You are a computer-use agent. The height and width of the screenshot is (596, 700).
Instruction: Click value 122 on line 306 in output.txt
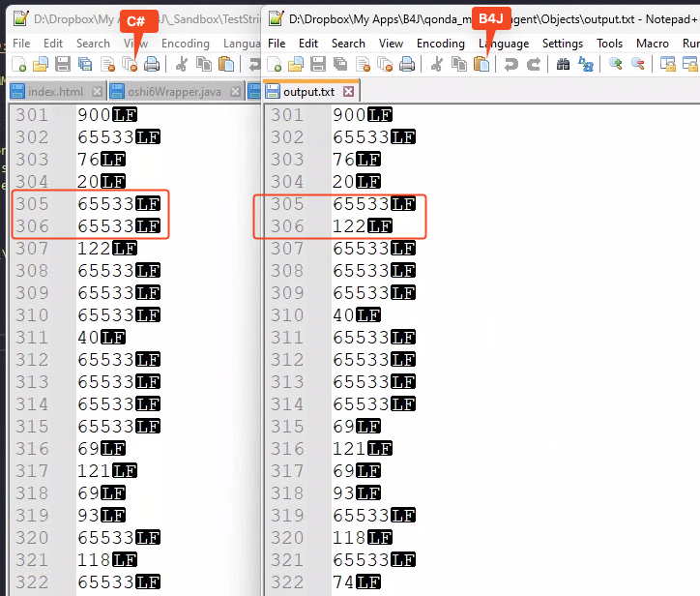[349, 226]
